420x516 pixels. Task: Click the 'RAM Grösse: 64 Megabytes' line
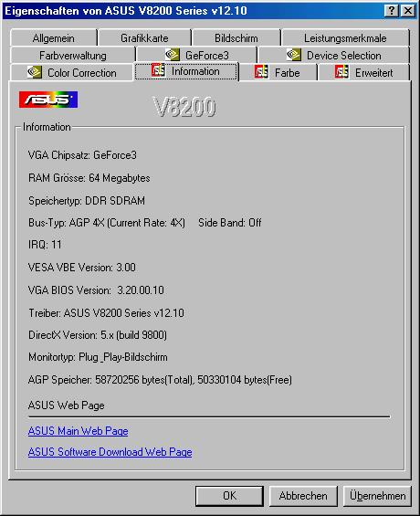coord(89,178)
